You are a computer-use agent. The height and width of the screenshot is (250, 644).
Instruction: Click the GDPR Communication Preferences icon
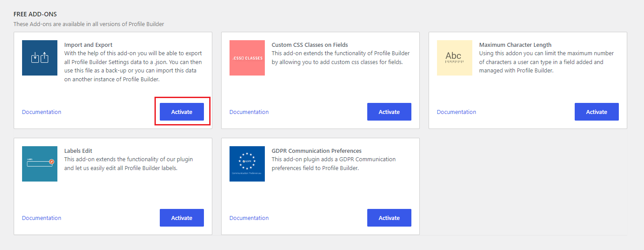(x=247, y=164)
